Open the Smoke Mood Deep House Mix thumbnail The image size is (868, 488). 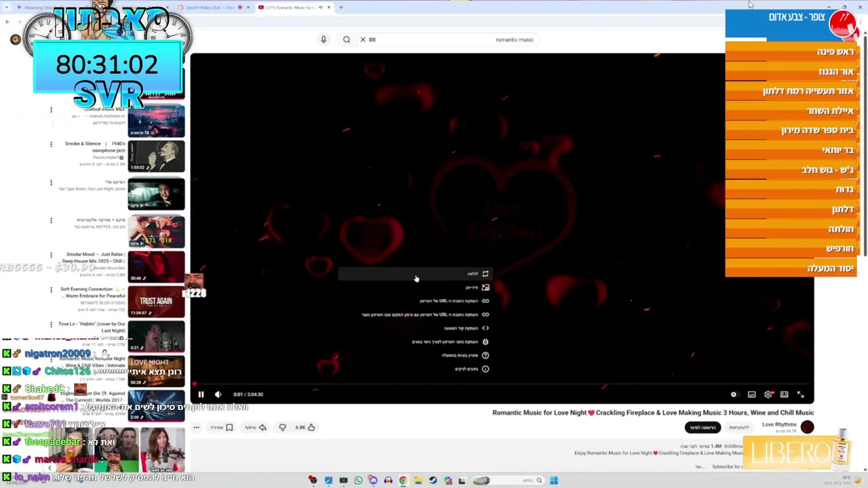(156, 266)
